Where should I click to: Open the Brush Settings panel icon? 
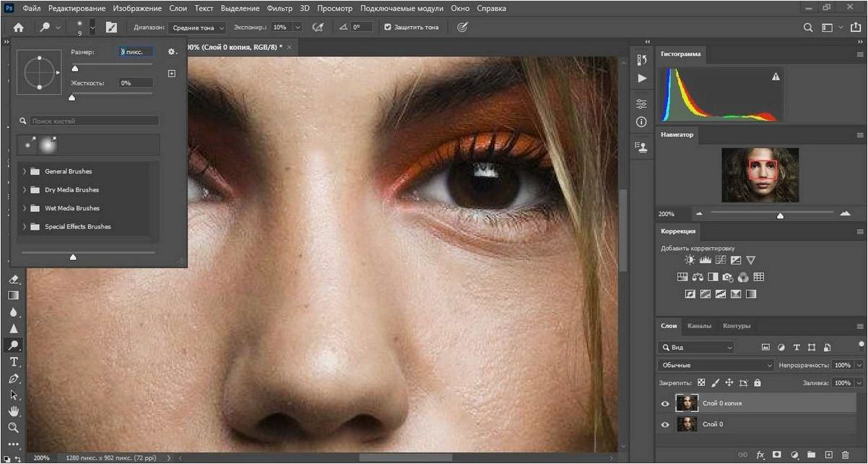(x=111, y=27)
